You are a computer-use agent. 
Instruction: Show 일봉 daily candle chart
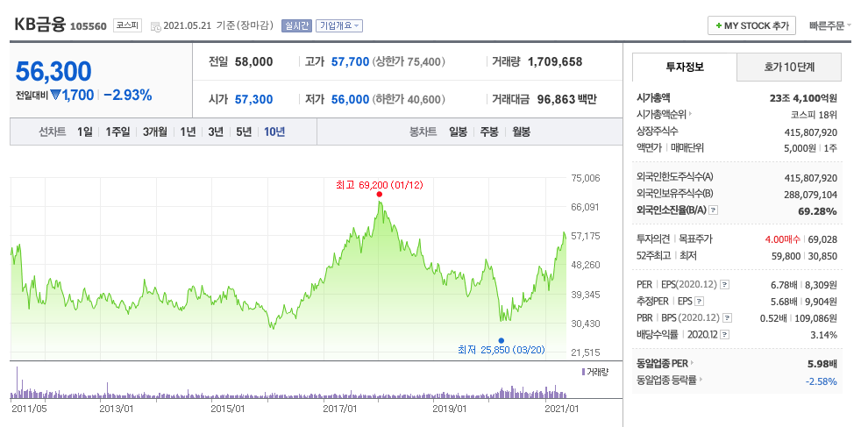[x=458, y=132]
